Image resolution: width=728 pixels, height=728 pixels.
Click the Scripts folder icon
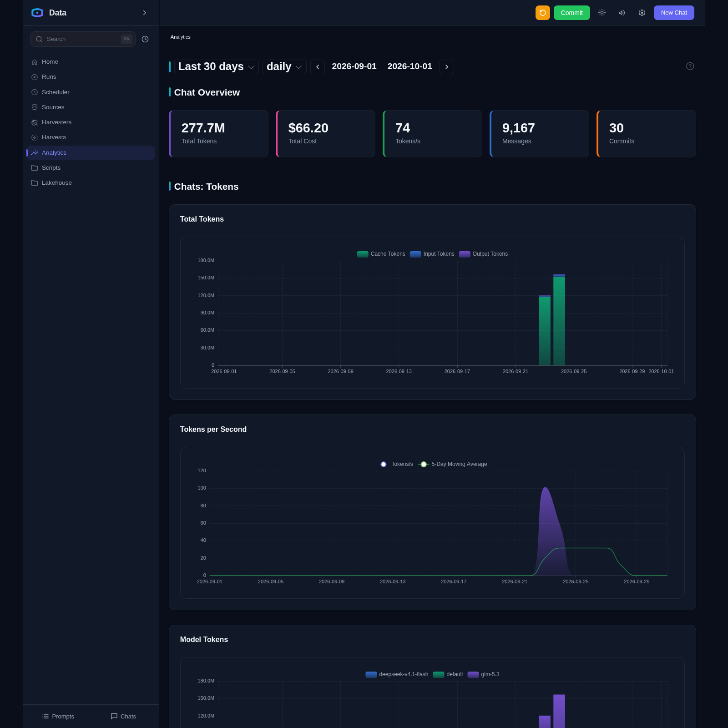pyautogui.click(x=35, y=168)
